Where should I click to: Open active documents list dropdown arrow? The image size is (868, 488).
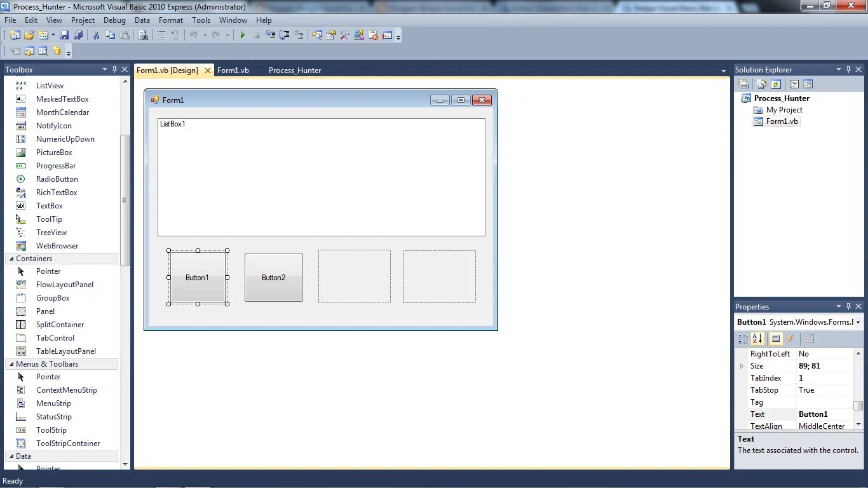(x=723, y=71)
